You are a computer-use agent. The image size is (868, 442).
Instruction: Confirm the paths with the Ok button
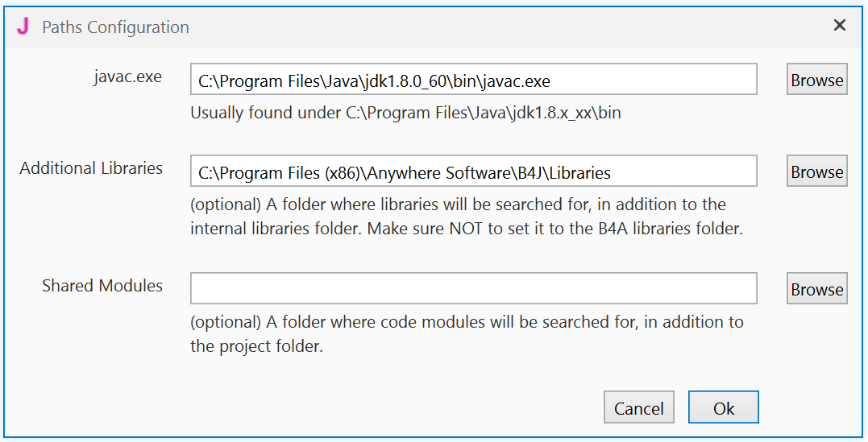coord(723,408)
